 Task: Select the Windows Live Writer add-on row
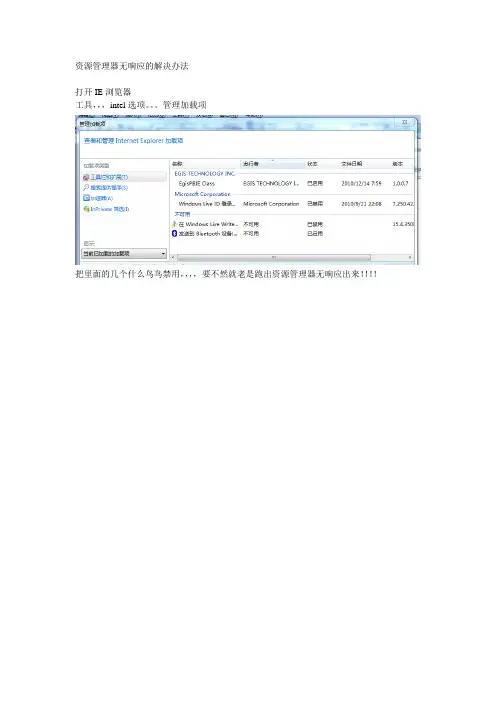click(293, 224)
